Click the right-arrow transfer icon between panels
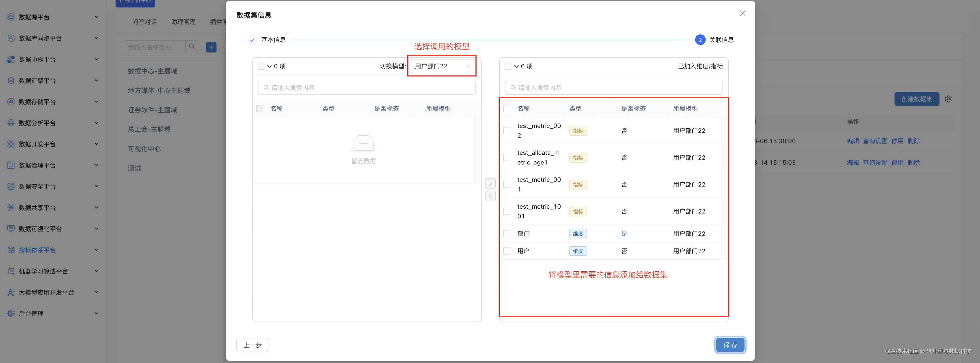This screenshot has width=980, height=363. point(490,183)
